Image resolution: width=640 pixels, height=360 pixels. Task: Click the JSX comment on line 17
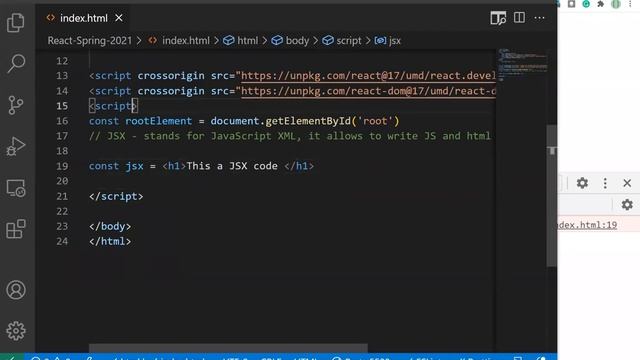click(x=290, y=136)
